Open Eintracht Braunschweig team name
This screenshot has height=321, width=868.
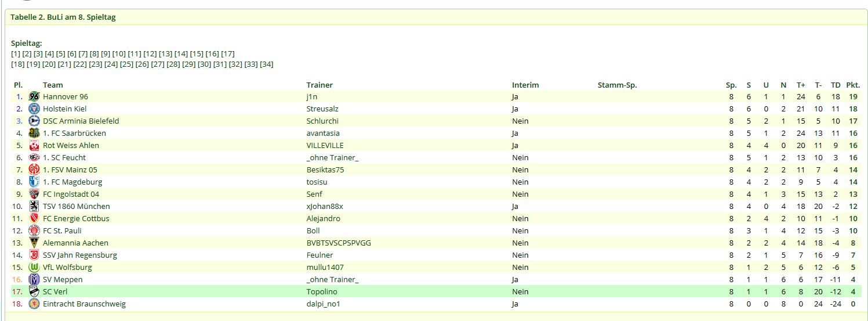tap(84, 304)
